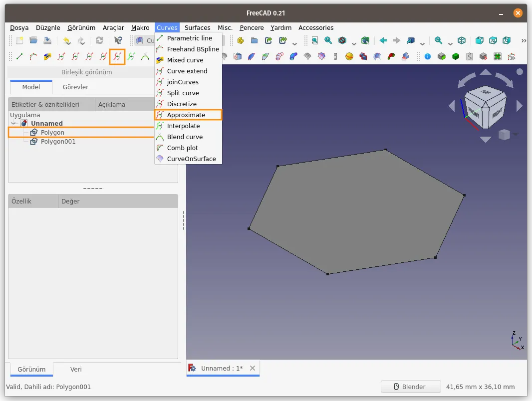Click the Approximate curve toolbar icon

(x=117, y=56)
